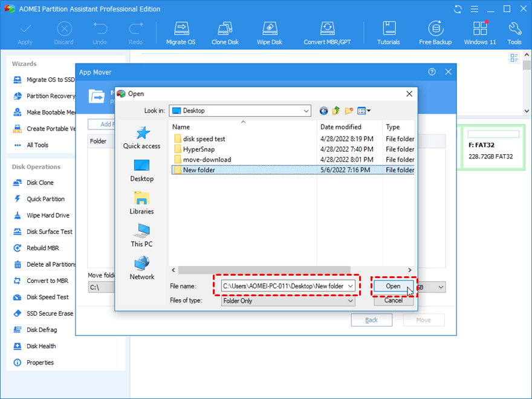Close the App Mover window

[448, 72]
